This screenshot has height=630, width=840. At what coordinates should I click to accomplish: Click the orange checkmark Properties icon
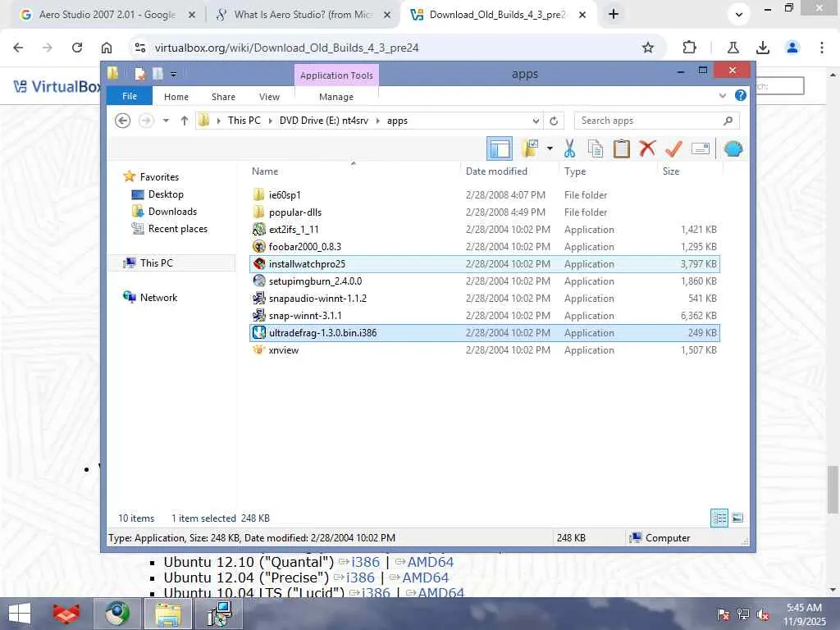click(673, 148)
